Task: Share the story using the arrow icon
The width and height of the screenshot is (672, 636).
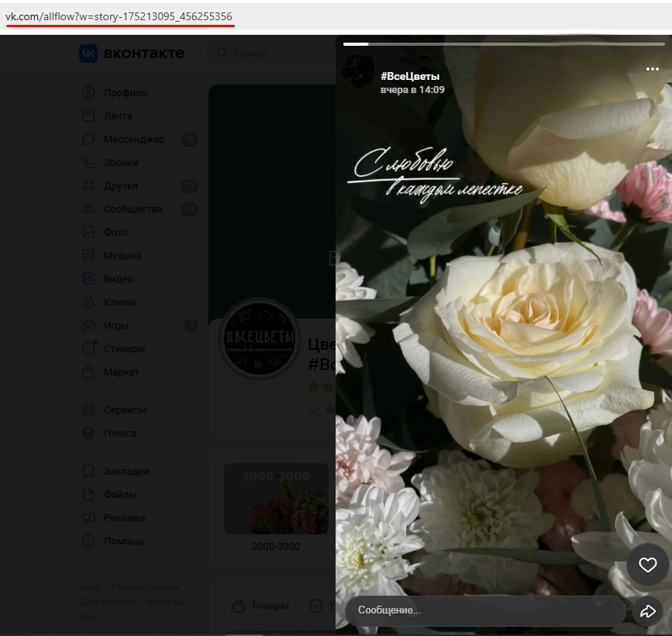Action: pyautogui.click(x=647, y=611)
